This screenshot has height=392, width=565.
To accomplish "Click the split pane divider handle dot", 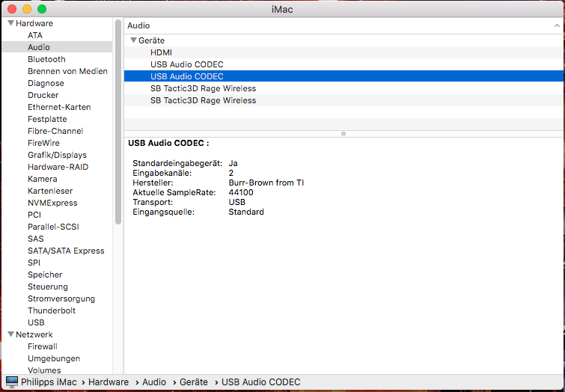I will (343, 134).
